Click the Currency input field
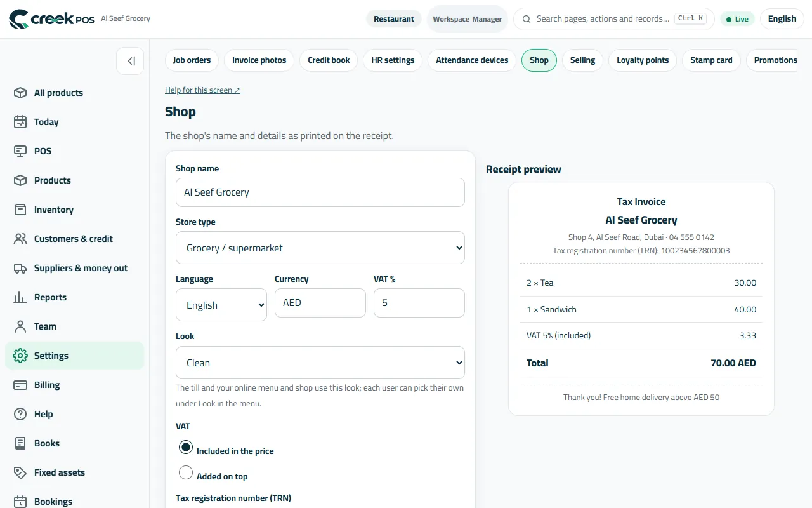This screenshot has height=508, width=812. click(320, 303)
